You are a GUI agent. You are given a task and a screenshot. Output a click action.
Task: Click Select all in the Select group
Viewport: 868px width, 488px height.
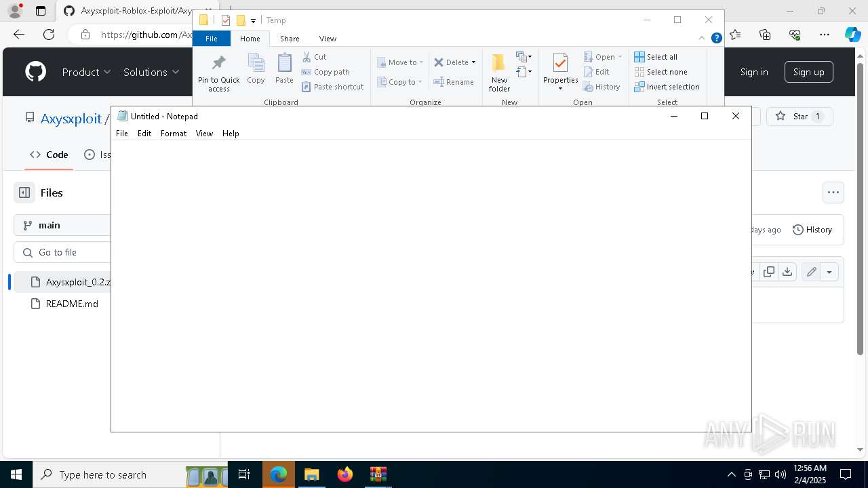pos(656,57)
